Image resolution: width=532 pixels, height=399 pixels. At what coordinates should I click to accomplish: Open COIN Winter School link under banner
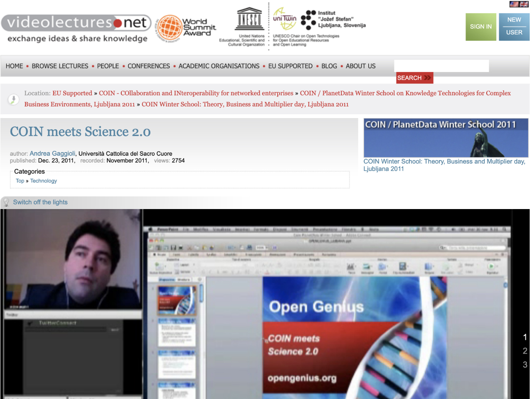tap(444, 165)
